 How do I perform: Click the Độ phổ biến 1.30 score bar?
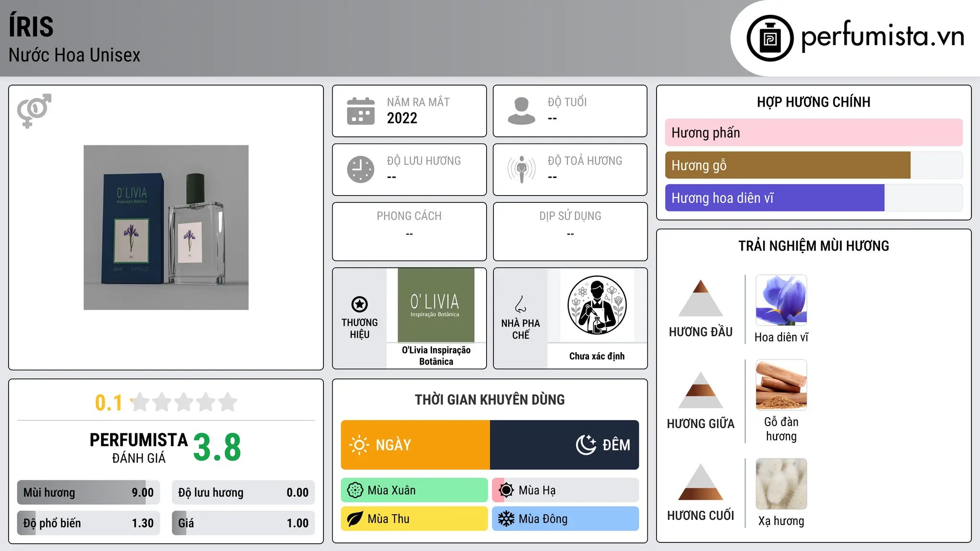click(x=89, y=523)
